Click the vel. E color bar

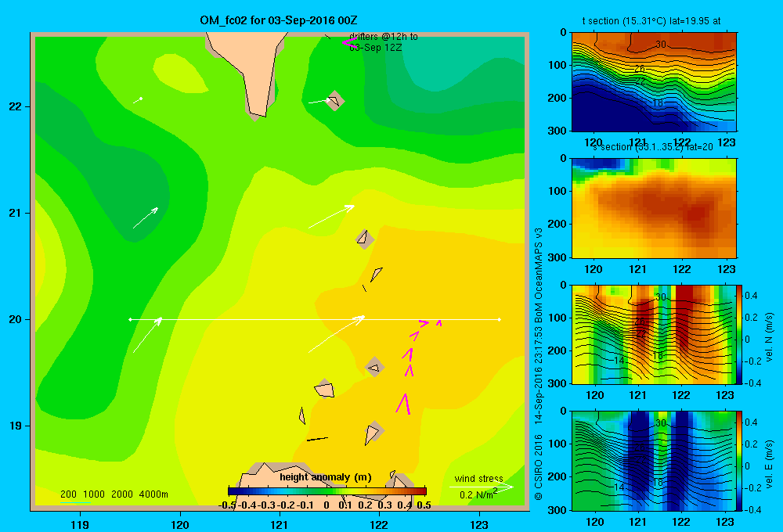(740, 460)
